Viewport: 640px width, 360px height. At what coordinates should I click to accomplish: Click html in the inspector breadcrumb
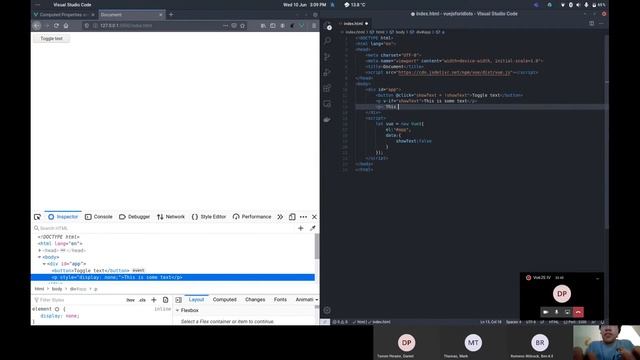tap(39, 289)
